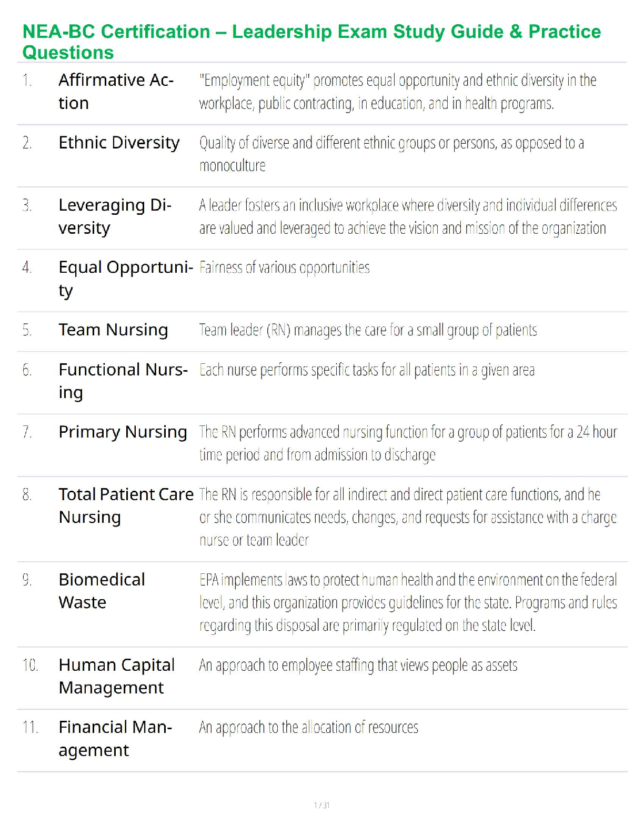Click the "allocation of resources" definition
Viewport: 644px width, 834px height.
(308, 728)
